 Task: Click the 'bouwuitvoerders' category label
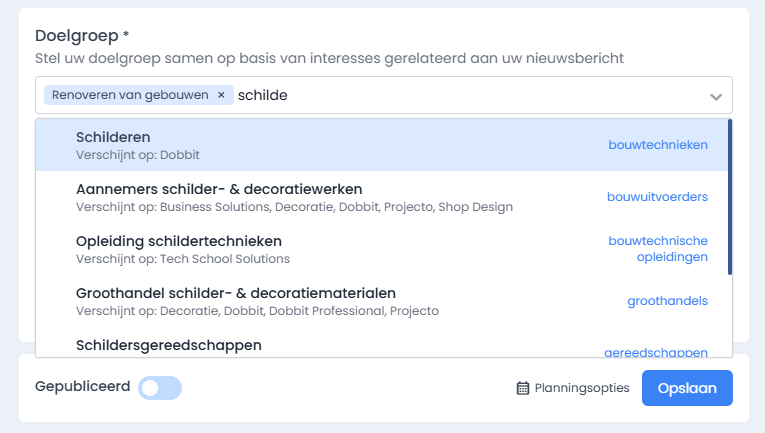[657, 197]
